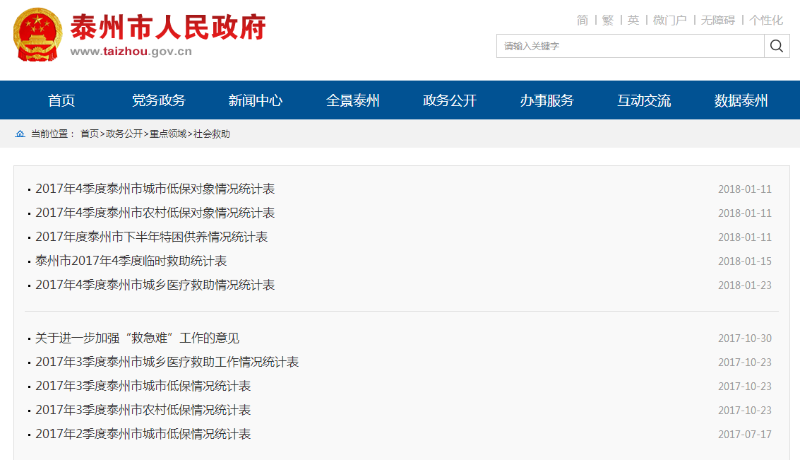Click the keyword search input field
Image resolution: width=800 pixels, height=460 pixels.
630,46
